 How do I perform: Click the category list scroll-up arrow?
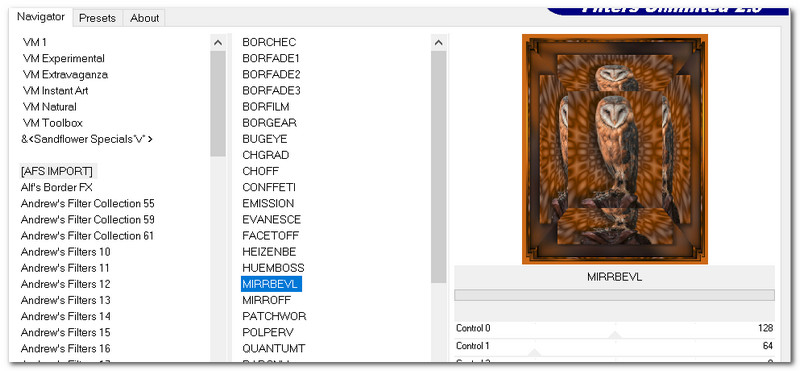click(x=218, y=43)
